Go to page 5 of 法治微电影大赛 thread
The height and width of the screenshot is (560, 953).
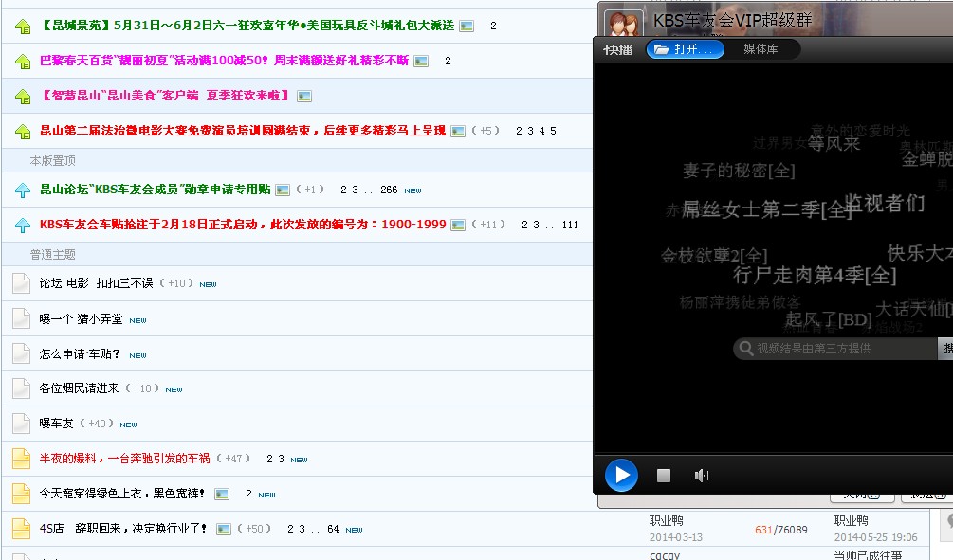(x=553, y=131)
